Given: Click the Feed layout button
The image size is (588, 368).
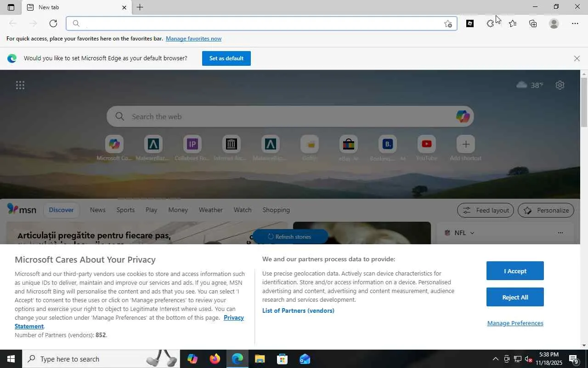Looking at the screenshot, I should (486, 210).
